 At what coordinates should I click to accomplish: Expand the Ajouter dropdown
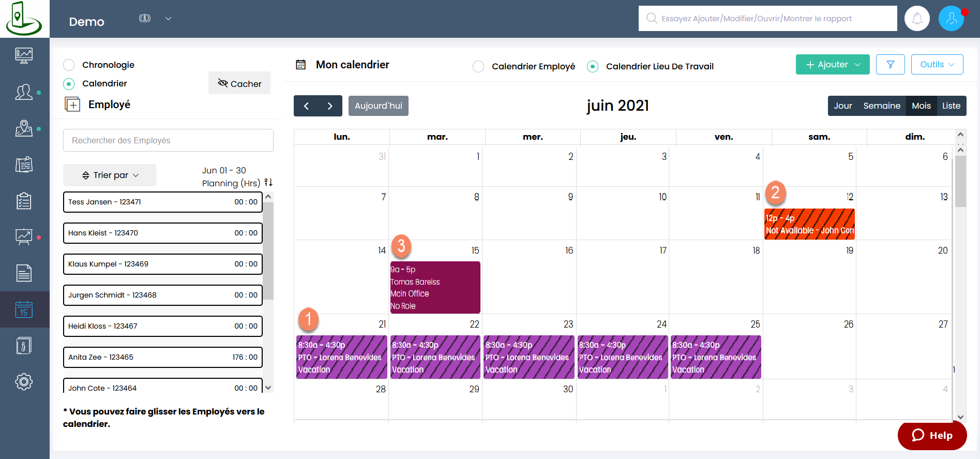tap(833, 65)
